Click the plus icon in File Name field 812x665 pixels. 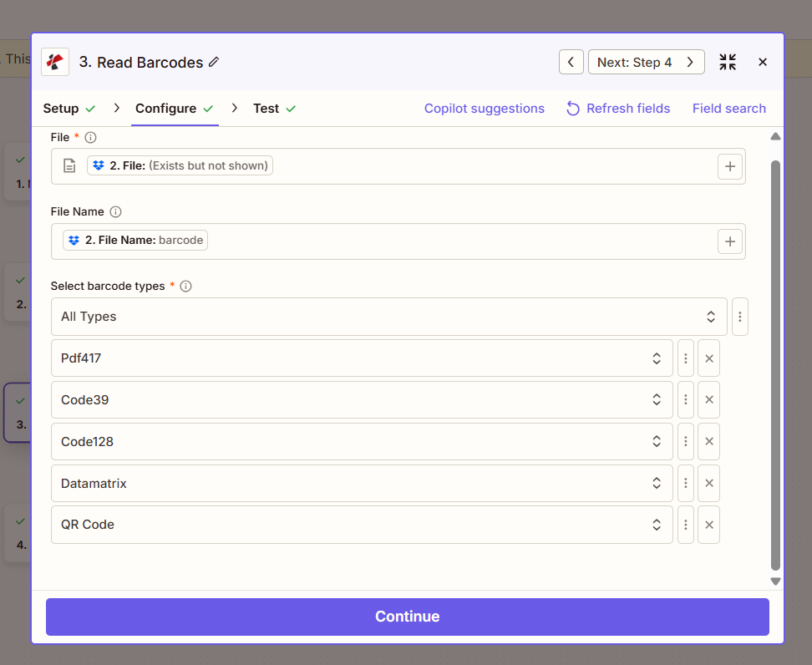click(x=729, y=241)
